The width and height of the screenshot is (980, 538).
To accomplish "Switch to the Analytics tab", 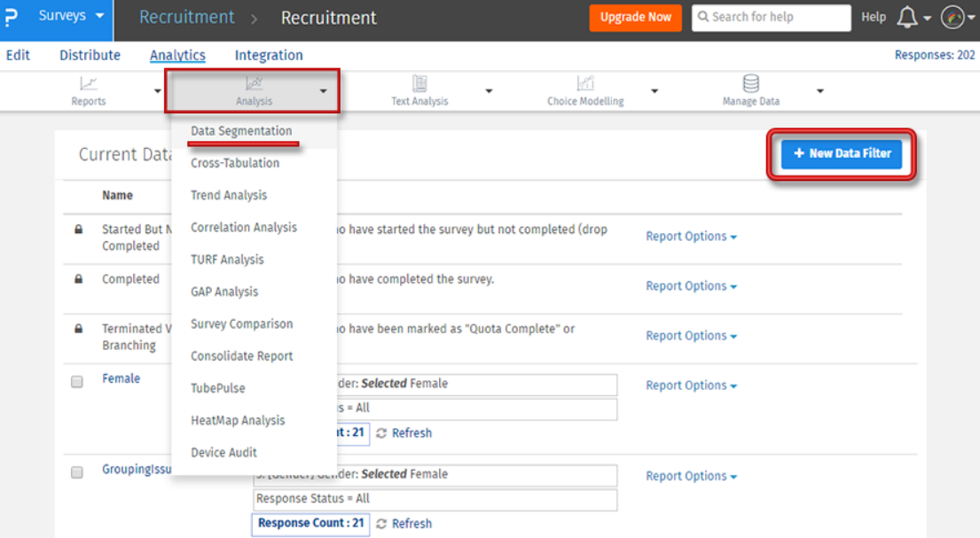I will pyautogui.click(x=177, y=55).
